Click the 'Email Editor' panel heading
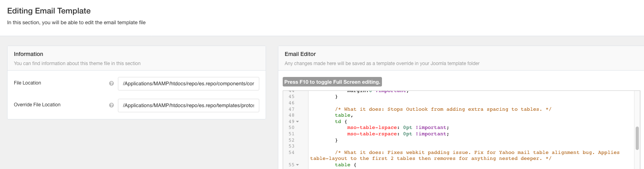The height and width of the screenshot is (169, 644). [x=300, y=54]
